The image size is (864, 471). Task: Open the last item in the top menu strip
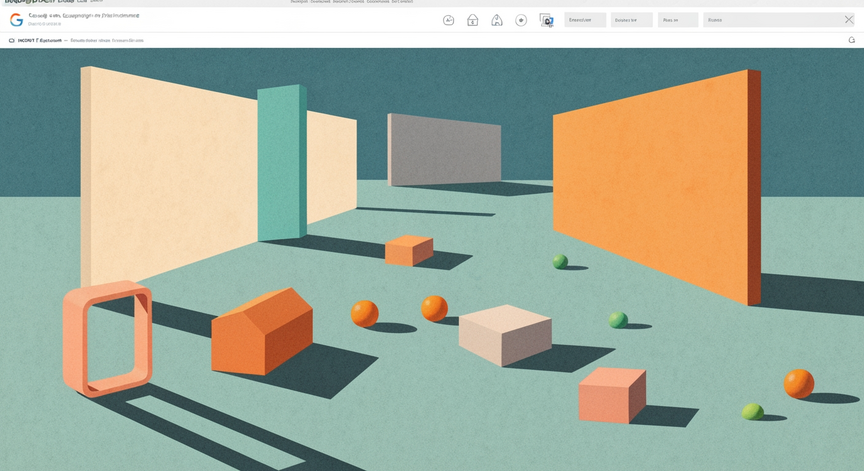402,2
